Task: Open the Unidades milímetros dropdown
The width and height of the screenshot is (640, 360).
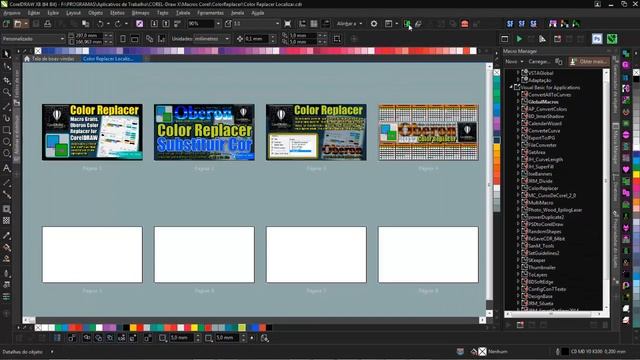Action: pyautogui.click(x=227, y=39)
